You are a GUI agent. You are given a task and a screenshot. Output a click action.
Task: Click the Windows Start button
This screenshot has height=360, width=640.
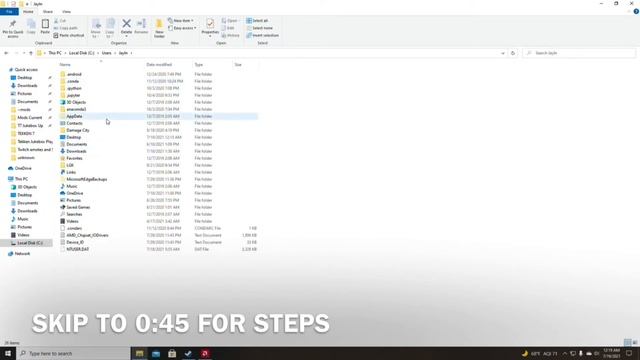(x=8, y=353)
